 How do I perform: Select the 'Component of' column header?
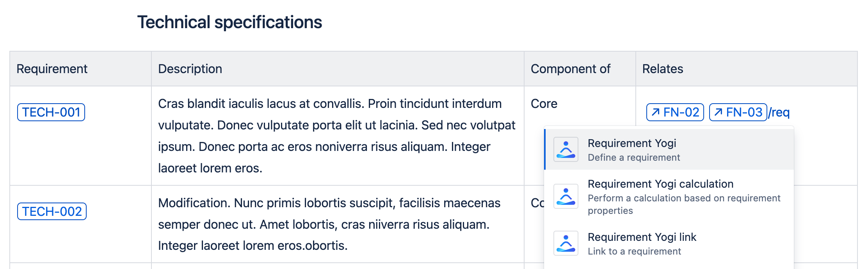[x=570, y=69]
